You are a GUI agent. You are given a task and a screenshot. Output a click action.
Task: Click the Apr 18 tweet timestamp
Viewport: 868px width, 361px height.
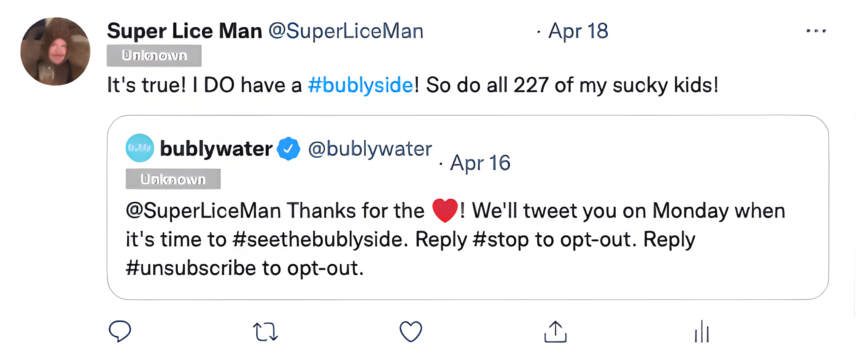tap(578, 31)
